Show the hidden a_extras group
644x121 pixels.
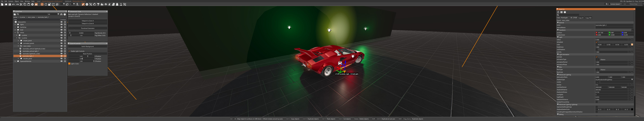(61, 35)
